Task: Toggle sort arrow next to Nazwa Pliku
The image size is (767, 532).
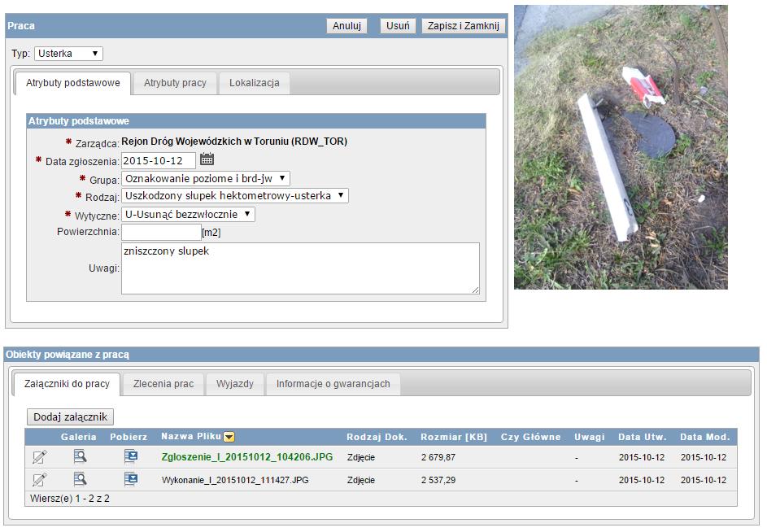Action: point(229,437)
